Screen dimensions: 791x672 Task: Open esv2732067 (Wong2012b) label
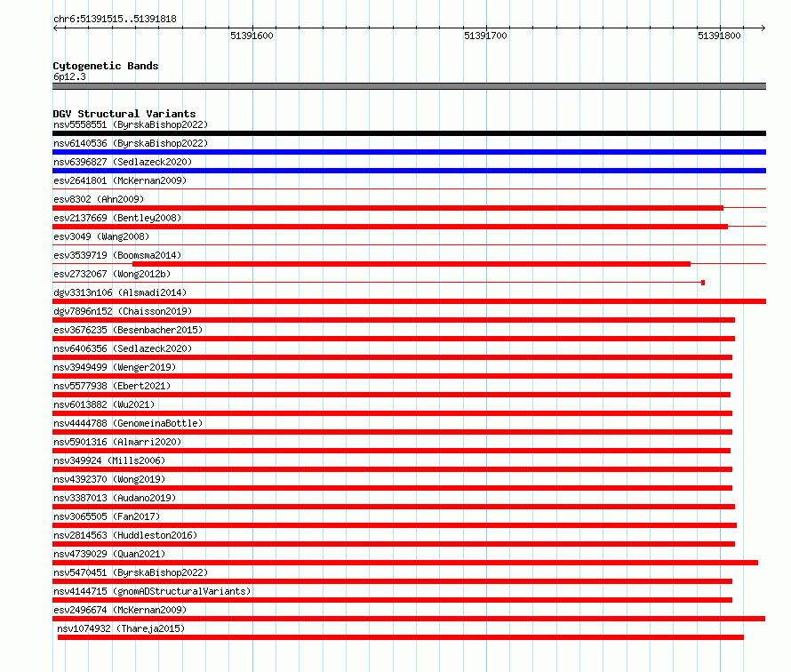[112, 274]
